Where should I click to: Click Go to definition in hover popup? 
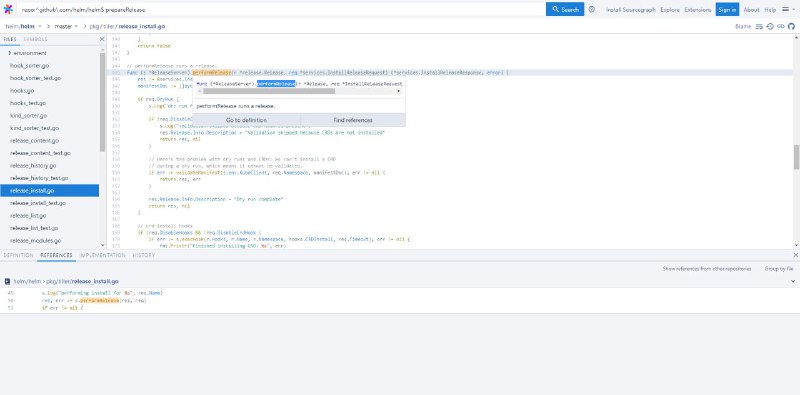click(246, 120)
